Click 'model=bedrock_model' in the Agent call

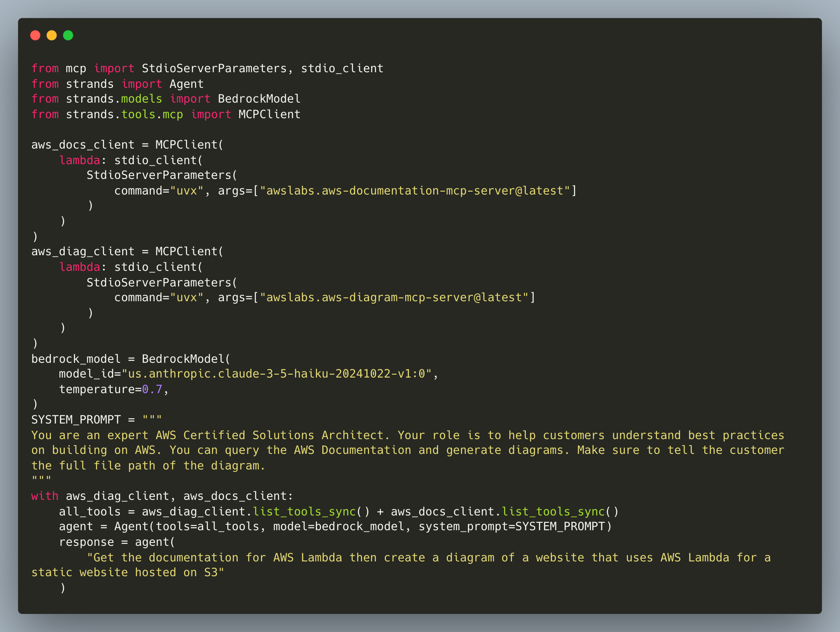tap(339, 527)
